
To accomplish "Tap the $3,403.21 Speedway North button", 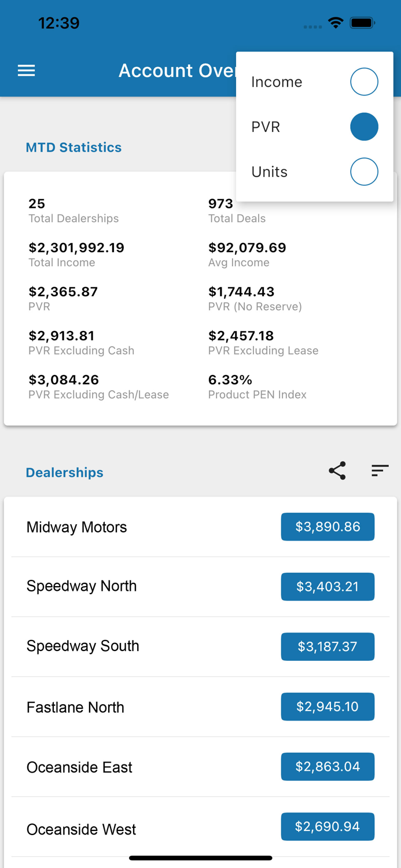I will pyautogui.click(x=328, y=586).
